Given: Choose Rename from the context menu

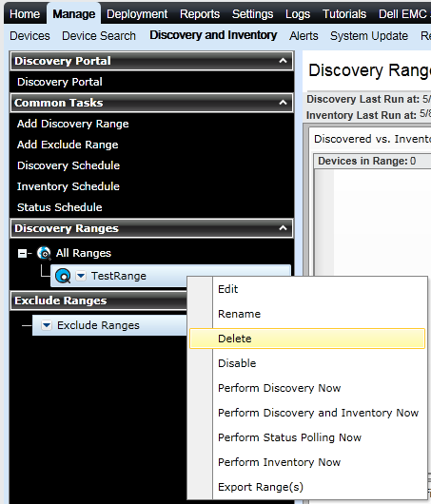Looking at the screenshot, I should 307,314.
